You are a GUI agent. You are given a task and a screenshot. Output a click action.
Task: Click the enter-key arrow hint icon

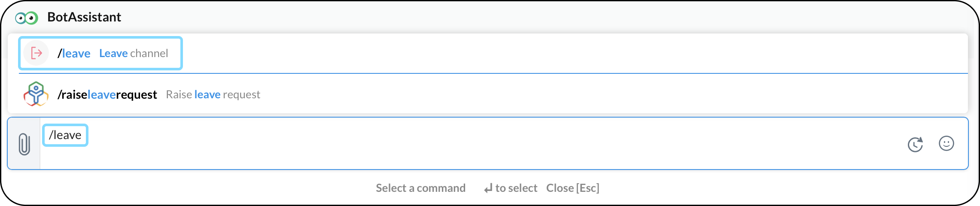[x=488, y=188]
